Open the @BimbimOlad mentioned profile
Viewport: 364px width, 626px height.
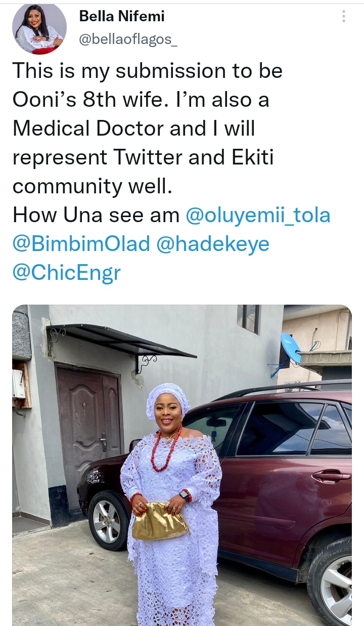[x=81, y=244]
